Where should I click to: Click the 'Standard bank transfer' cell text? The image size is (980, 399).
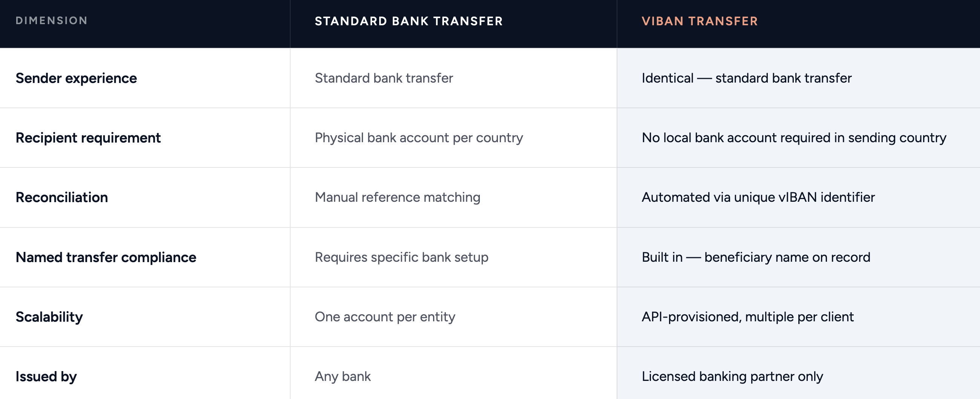[384, 78]
